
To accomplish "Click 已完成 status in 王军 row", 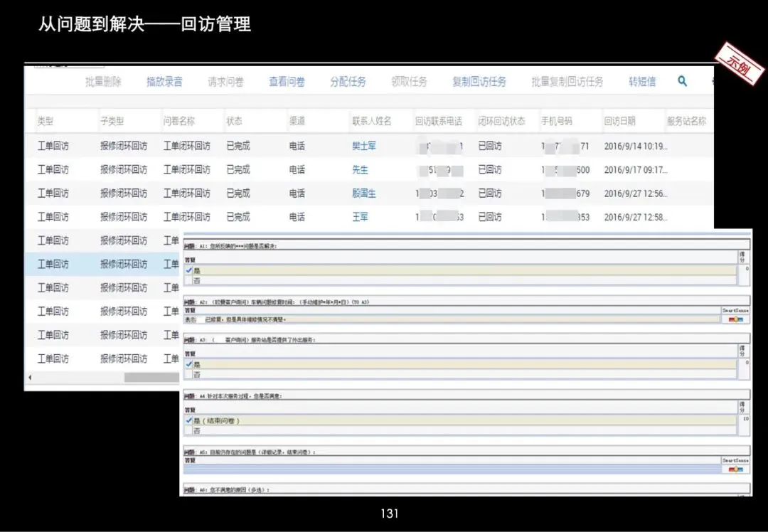I will 238,216.
